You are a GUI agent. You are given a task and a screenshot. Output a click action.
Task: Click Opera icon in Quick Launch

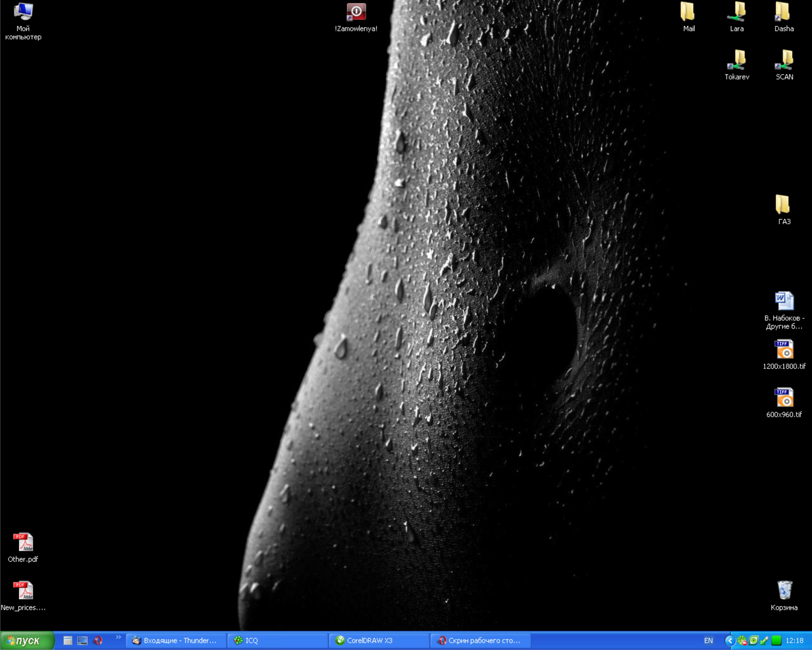point(98,641)
